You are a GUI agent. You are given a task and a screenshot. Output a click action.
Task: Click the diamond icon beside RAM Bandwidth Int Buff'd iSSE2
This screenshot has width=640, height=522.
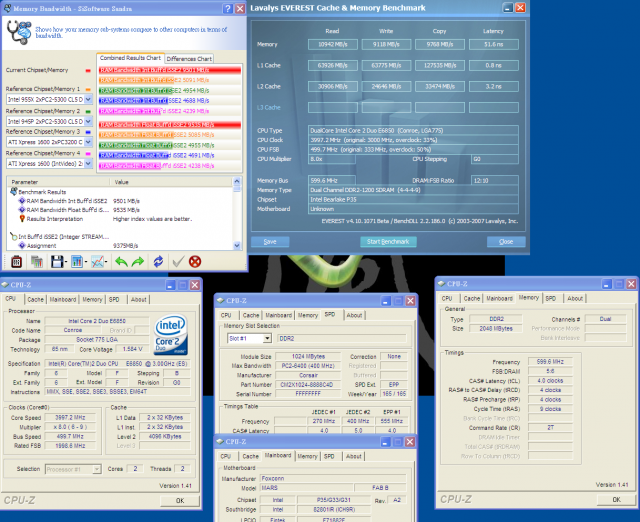click(x=22, y=201)
